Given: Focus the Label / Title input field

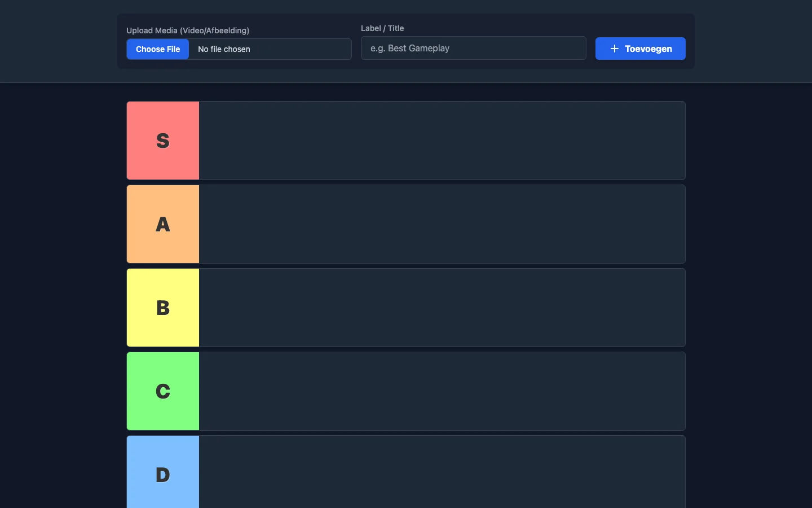Looking at the screenshot, I should (474, 48).
